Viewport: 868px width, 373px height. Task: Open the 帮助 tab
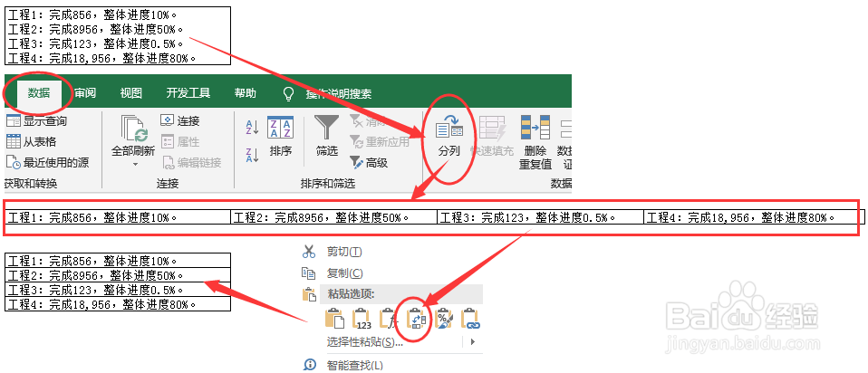click(x=246, y=93)
